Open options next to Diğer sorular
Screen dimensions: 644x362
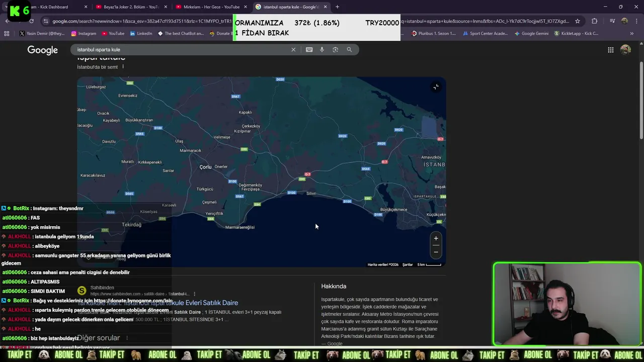[x=127, y=338]
